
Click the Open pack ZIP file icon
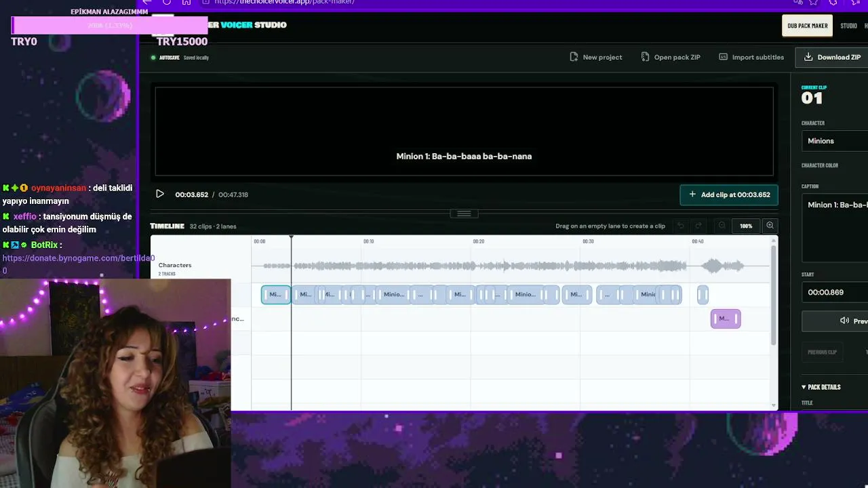[x=645, y=57]
